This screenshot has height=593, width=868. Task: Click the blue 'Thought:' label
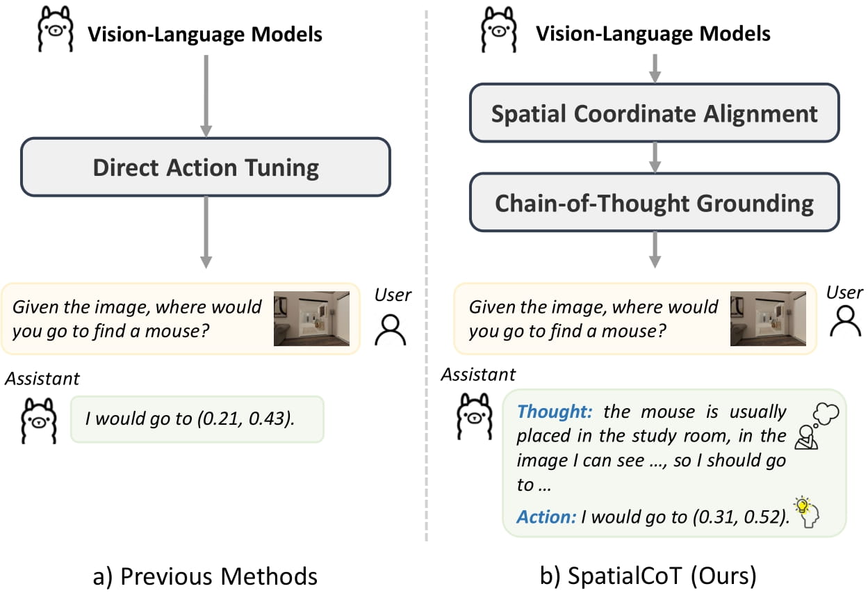click(x=554, y=411)
